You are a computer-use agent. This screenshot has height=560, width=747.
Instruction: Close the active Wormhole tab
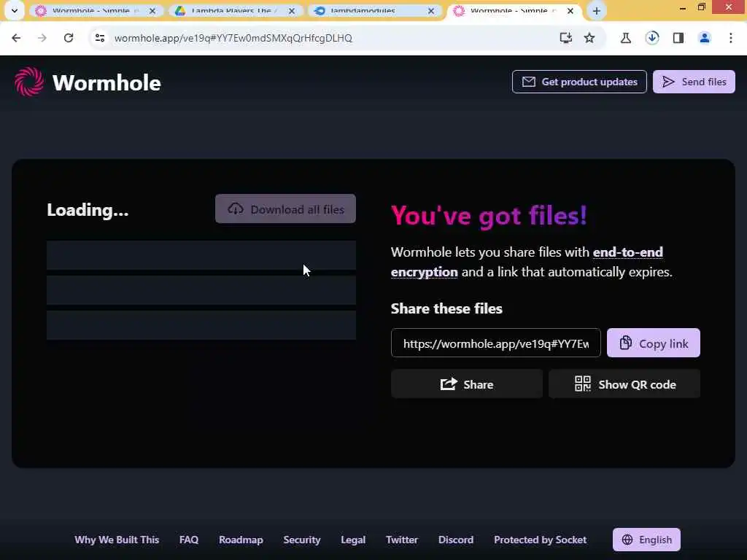click(570, 10)
